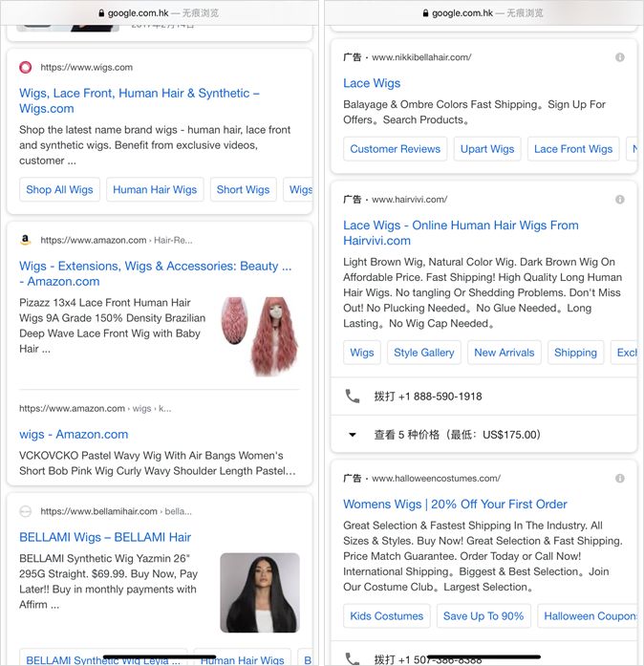The width and height of the screenshot is (644, 666).
Task: Click www.halloweencostumes.com URL text
Action: [437, 479]
